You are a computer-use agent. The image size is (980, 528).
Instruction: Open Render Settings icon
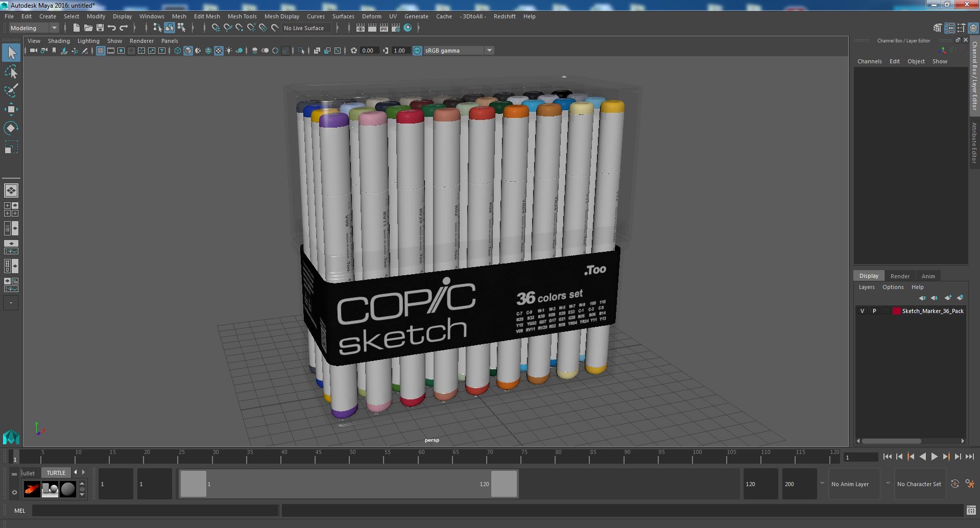(x=396, y=28)
